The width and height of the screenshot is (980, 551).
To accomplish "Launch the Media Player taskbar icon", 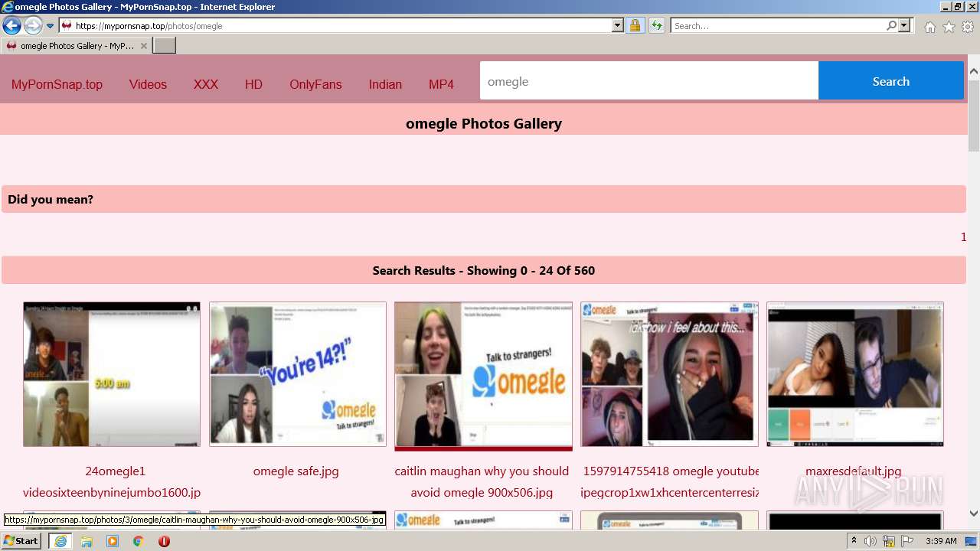I will point(113,541).
